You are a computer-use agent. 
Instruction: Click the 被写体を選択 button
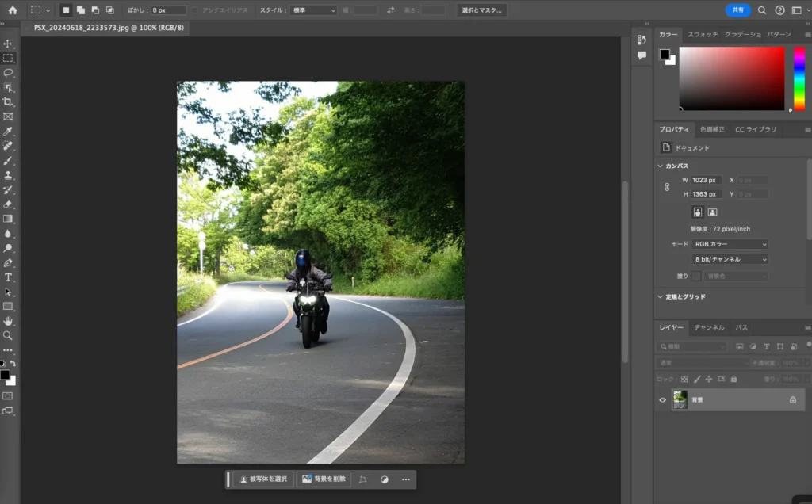pyautogui.click(x=263, y=479)
